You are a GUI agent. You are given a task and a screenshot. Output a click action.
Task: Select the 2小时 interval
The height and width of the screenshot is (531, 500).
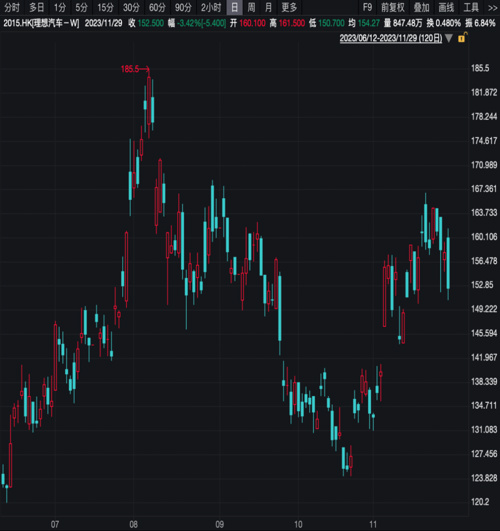point(211,7)
